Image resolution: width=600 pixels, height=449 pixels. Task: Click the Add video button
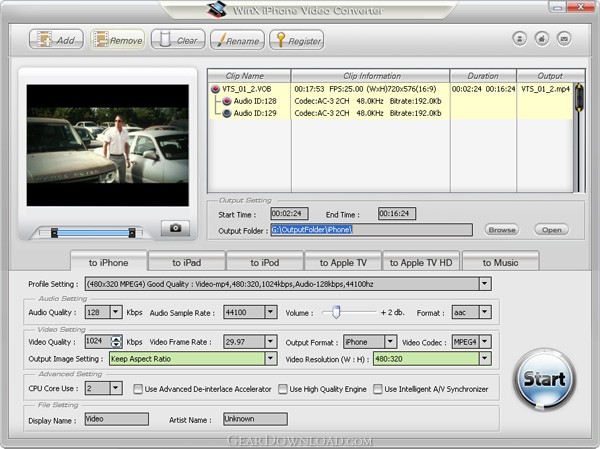click(x=56, y=40)
